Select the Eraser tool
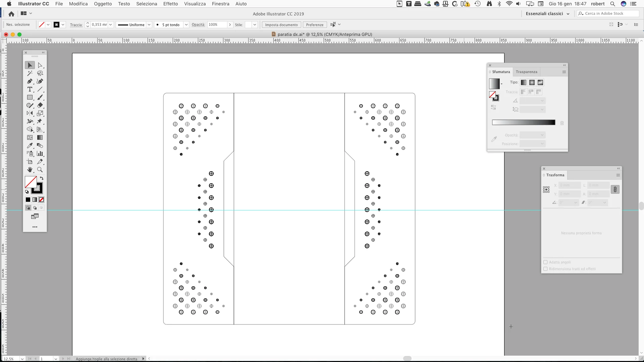644x362 pixels. [40, 105]
